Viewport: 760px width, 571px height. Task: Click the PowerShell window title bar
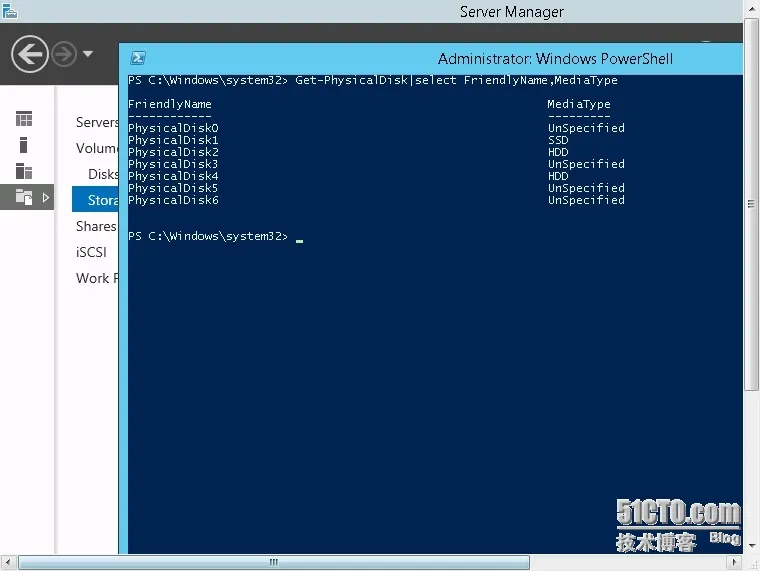pyautogui.click(x=433, y=59)
